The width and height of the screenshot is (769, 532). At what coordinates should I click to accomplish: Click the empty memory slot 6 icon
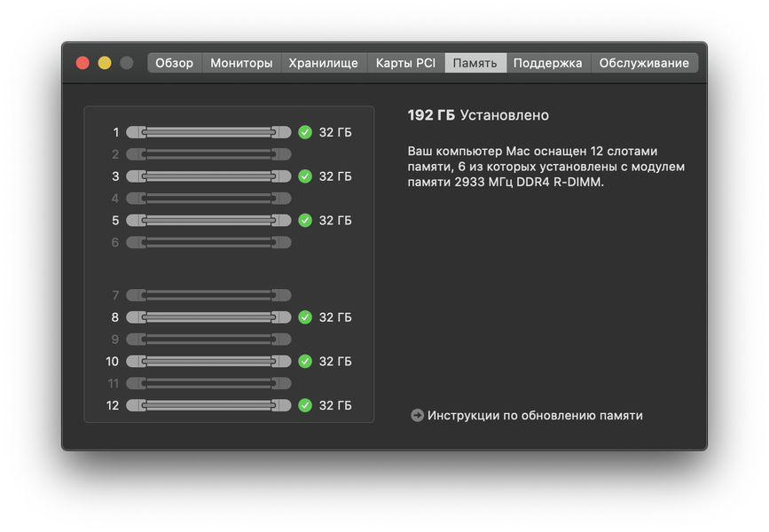(x=208, y=242)
